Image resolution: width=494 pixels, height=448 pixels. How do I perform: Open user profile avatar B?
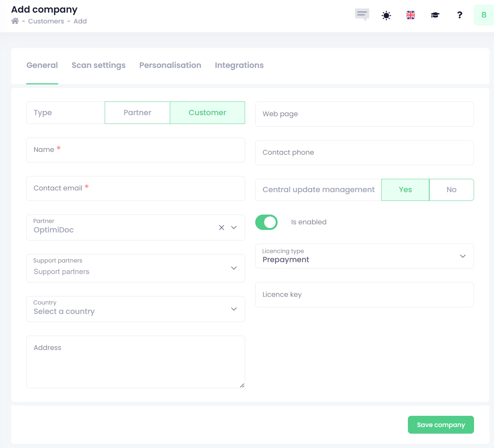483,15
